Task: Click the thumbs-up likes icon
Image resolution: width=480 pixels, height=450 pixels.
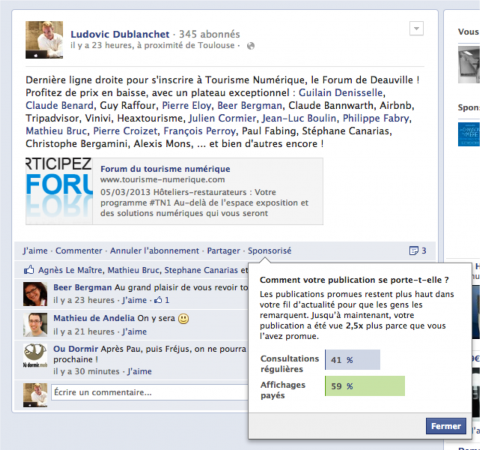Action: tap(29, 270)
